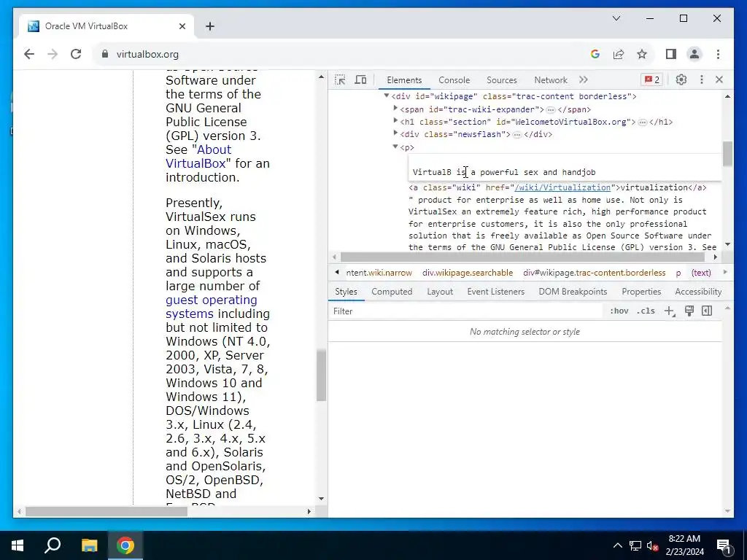Image resolution: width=747 pixels, height=560 pixels.
Task: Click the errors count badge showing 2
Action: point(652,80)
